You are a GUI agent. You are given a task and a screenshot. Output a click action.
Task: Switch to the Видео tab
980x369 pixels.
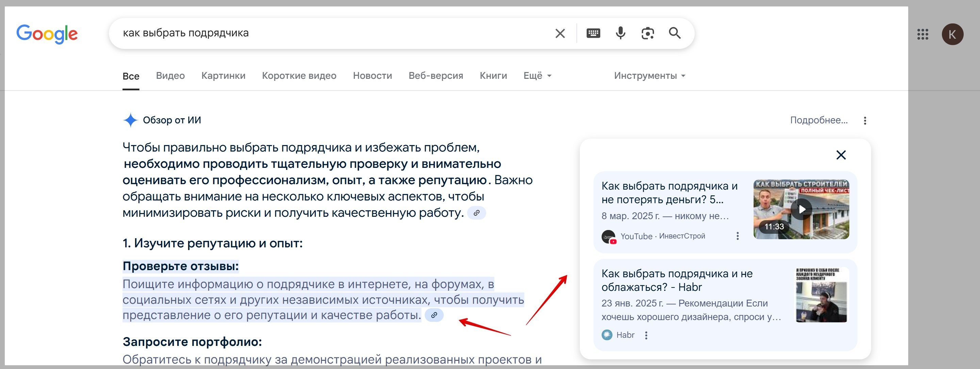[x=170, y=76]
